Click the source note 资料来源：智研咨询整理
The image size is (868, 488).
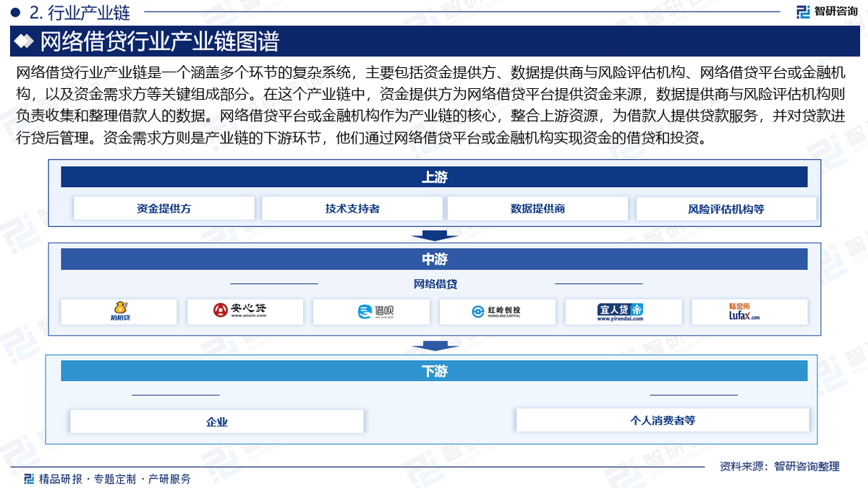click(780, 467)
